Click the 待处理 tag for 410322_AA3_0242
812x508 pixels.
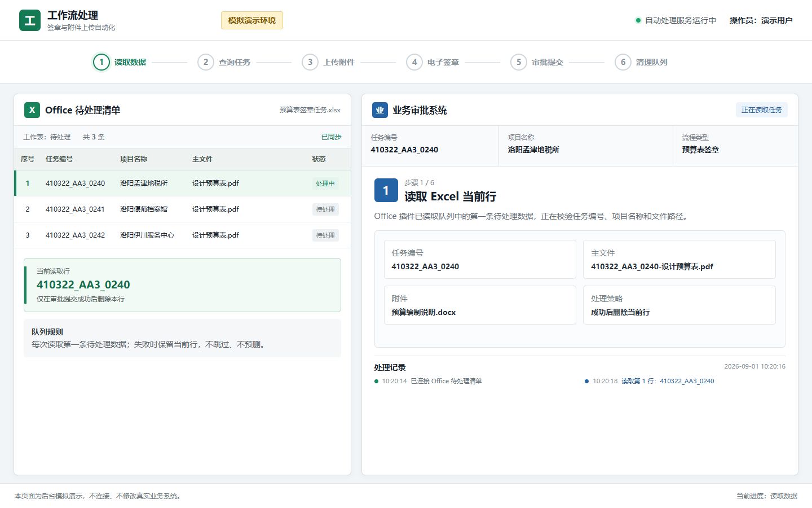click(325, 235)
